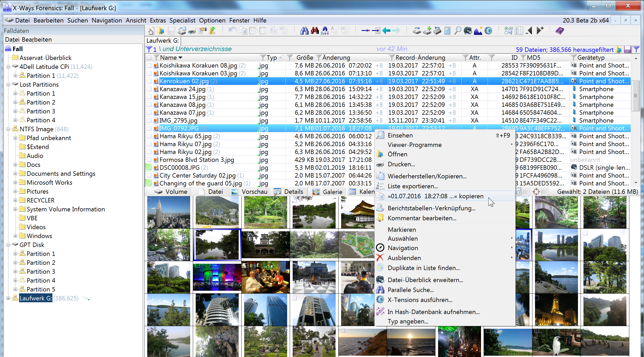644x357 pixels.
Task: Click the hex binoculars search icon
Action: tap(325, 31)
